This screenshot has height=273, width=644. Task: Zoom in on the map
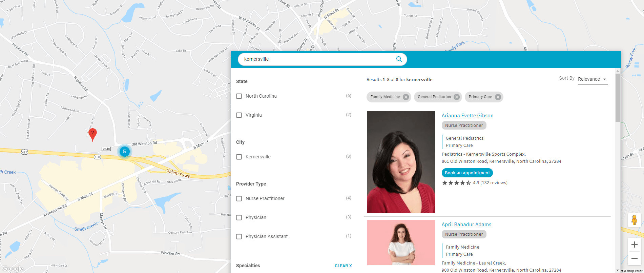[x=635, y=245]
